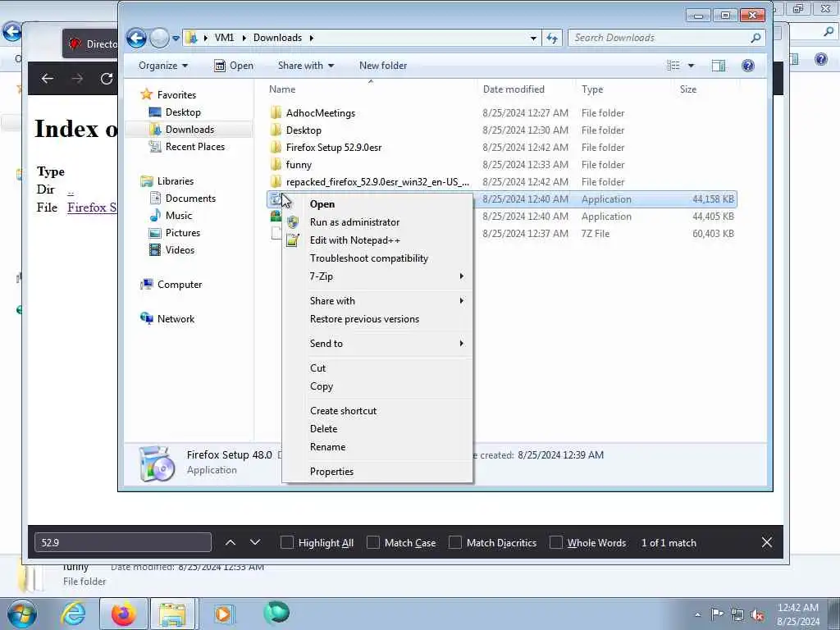Viewport: 840px width, 630px height.
Task: Click the Open toolbar button
Action: (x=234, y=66)
